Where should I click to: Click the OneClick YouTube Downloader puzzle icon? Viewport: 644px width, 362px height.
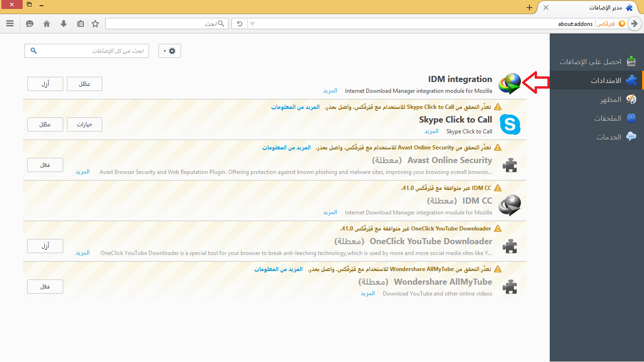(x=510, y=246)
